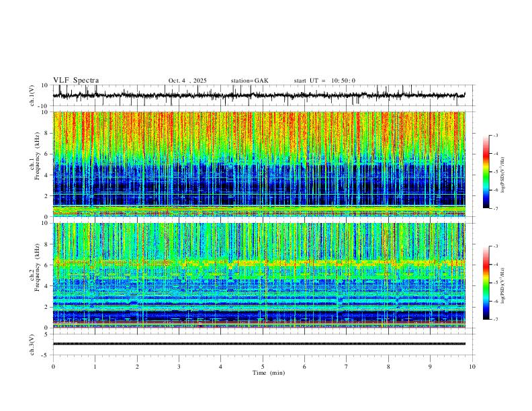Click the "start UT = 10:50:0" text

pyautogui.click(x=324, y=81)
